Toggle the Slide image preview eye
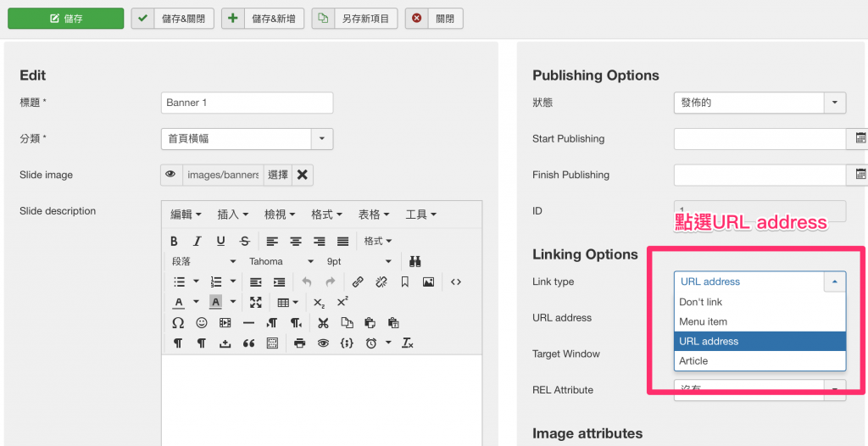 click(x=170, y=175)
